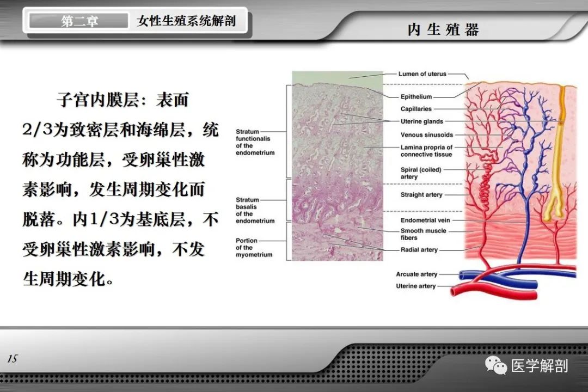Click the 'Spiral (coiled) artery' label
Image resolution: width=588 pixels, height=392 pixels.
[x=421, y=173]
